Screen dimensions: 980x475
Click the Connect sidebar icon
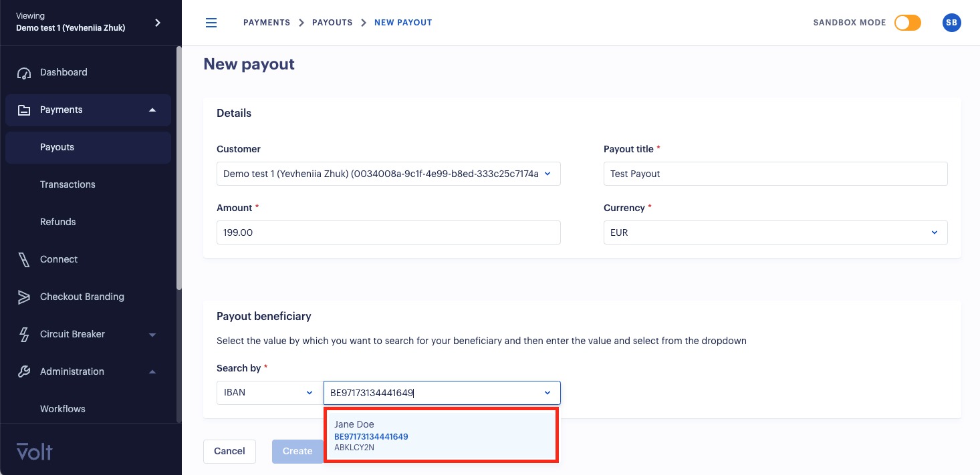[x=24, y=260]
